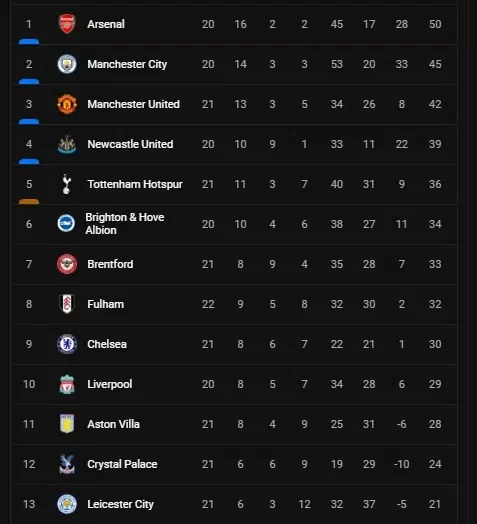Click the Manchester City club crest
477x524 pixels.
(67, 64)
